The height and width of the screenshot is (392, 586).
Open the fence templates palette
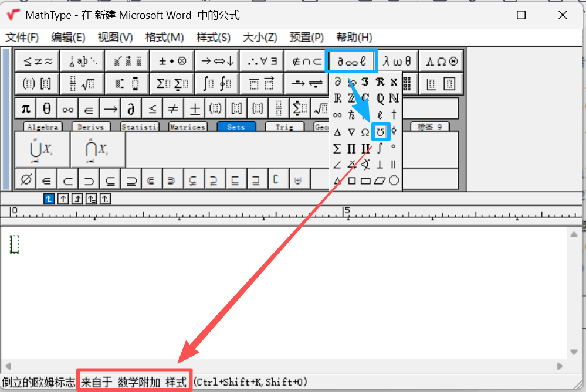[38, 83]
